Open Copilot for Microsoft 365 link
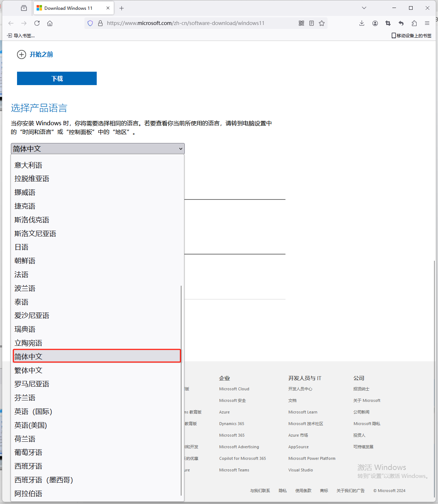The height and width of the screenshot is (504, 438). pos(242,458)
